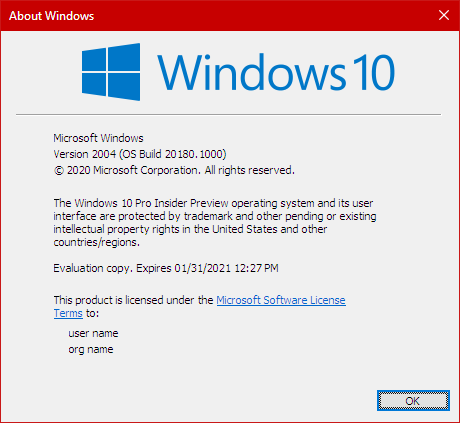The height and width of the screenshot is (423, 460).
Task: Select the 'Microsoft Windows' text line
Action: [x=98, y=138]
